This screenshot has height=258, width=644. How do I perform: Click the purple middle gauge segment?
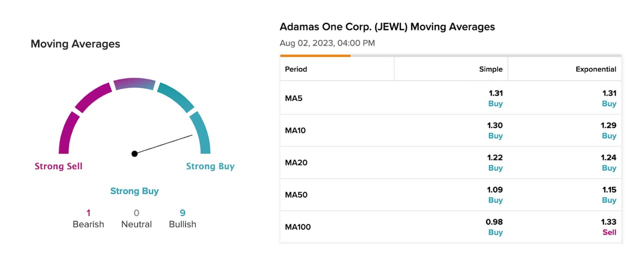(x=134, y=84)
